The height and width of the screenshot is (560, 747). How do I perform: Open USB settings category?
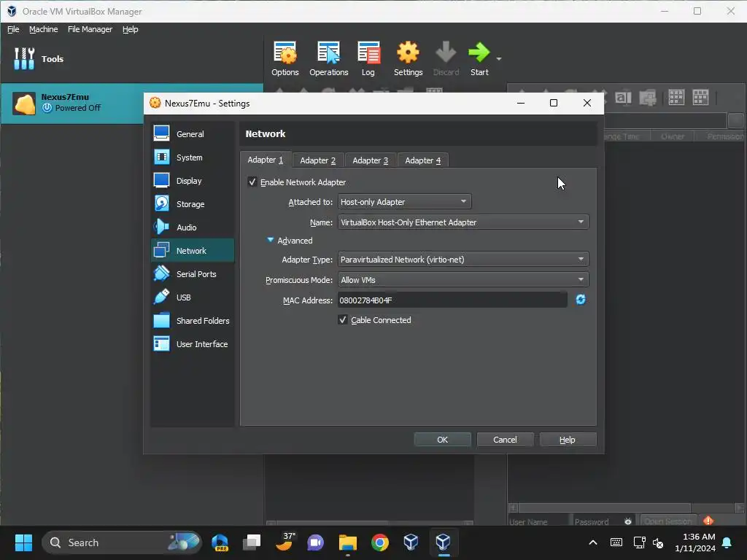(x=193, y=297)
